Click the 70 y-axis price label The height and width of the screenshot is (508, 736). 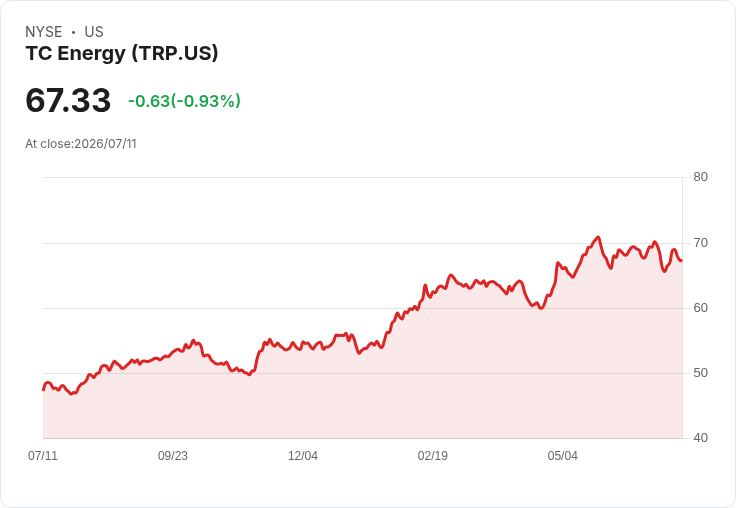(700, 243)
